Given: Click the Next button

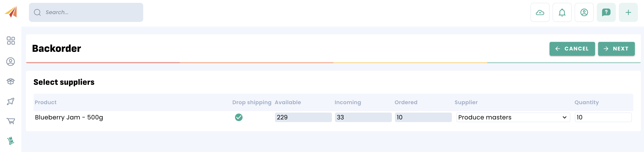Looking at the screenshot, I should click(616, 49).
